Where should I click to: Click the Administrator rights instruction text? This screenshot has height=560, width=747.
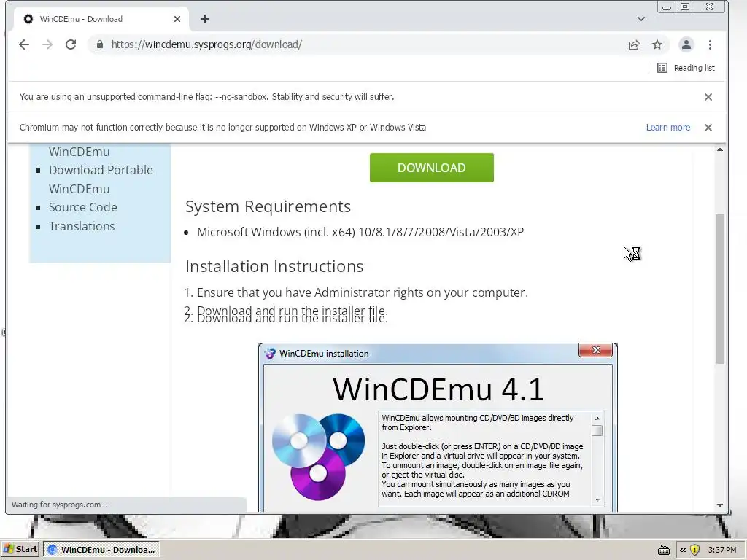pos(363,292)
